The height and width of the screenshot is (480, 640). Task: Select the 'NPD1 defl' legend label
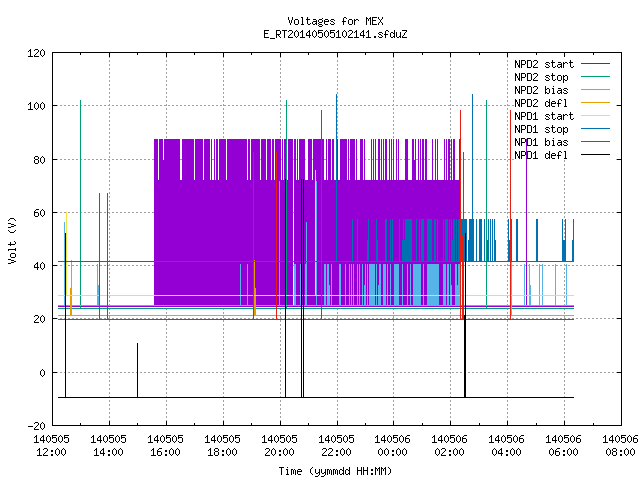pyautogui.click(x=541, y=156)
